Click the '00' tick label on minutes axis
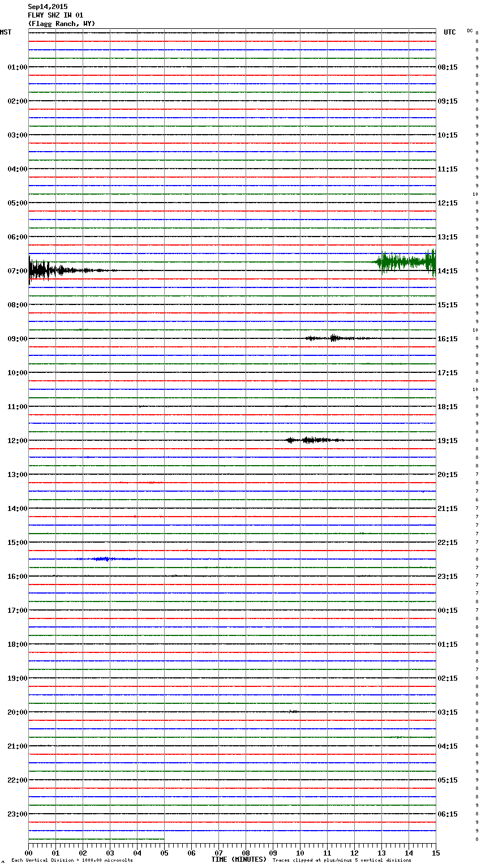The image size is (481, 868). click(x=28, y=853)
